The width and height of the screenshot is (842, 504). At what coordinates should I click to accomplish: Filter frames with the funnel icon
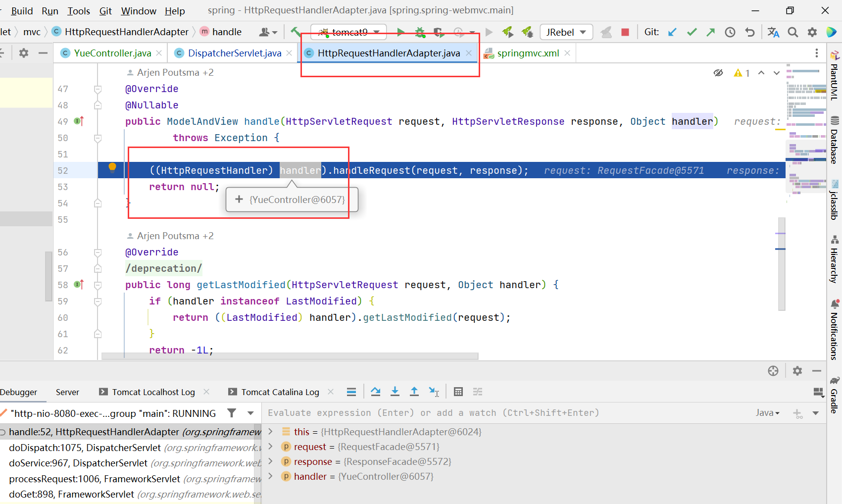(x=232, y=413)
